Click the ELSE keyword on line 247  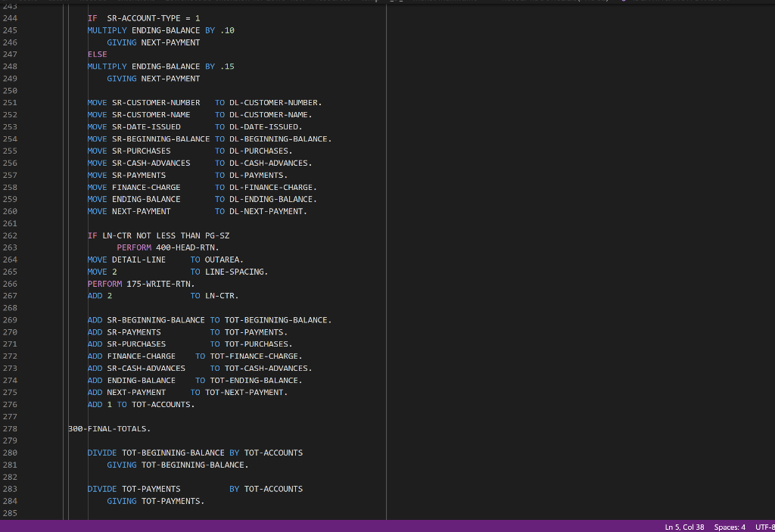click(x=96, y=54)
